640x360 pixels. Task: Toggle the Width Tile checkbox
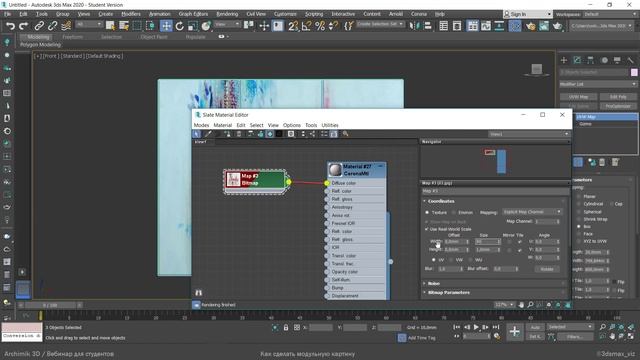point(520,242)
